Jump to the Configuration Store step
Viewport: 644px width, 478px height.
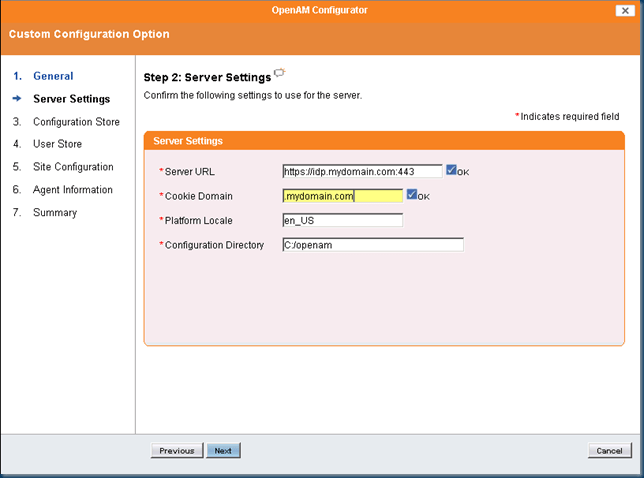click(x=76, y=122)
